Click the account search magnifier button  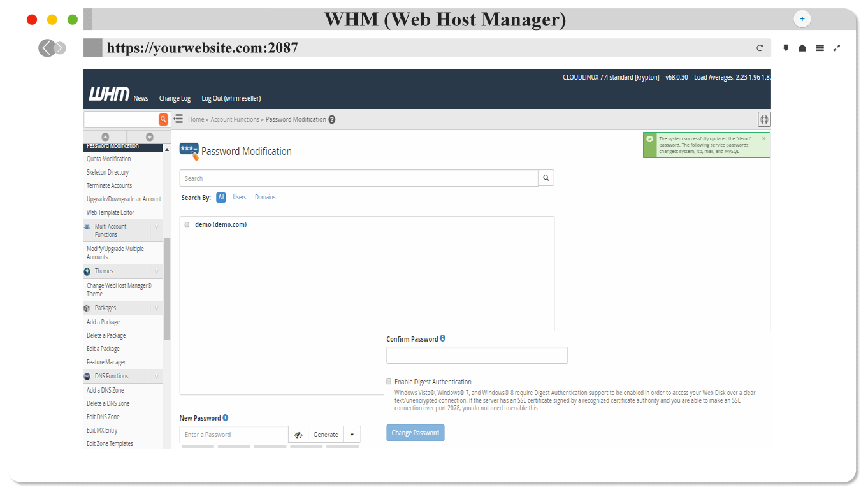click(x=546, y=178)
